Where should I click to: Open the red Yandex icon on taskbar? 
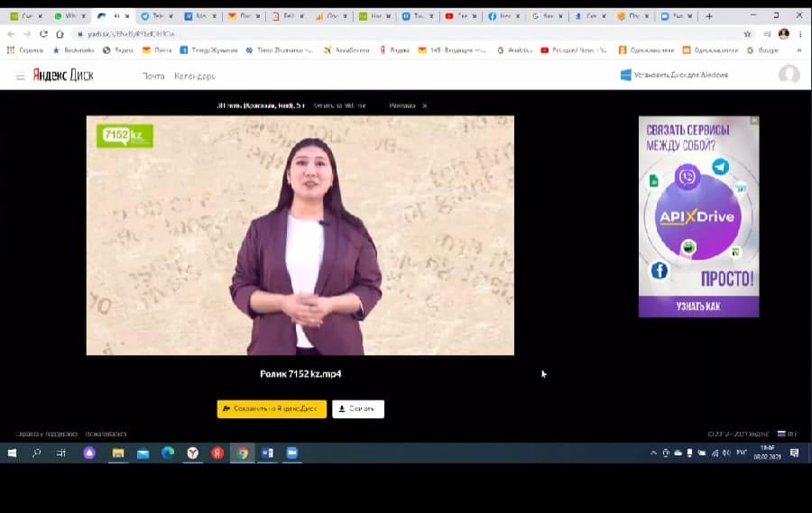(217, 453)
